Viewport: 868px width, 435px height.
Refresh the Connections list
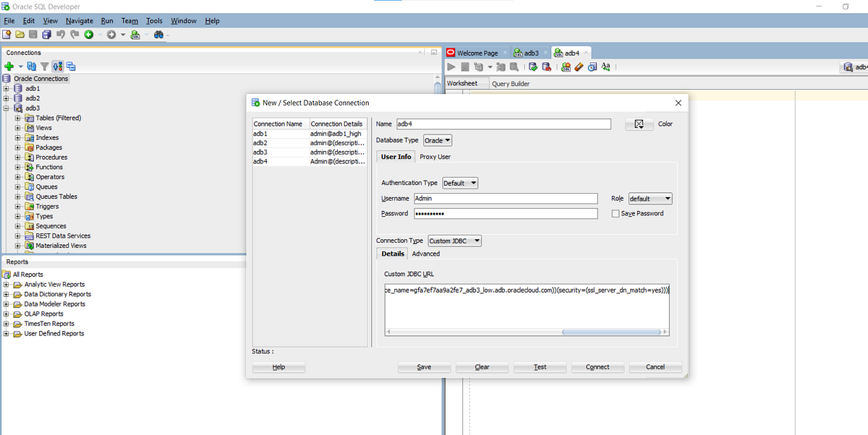(x=30, y=66)
